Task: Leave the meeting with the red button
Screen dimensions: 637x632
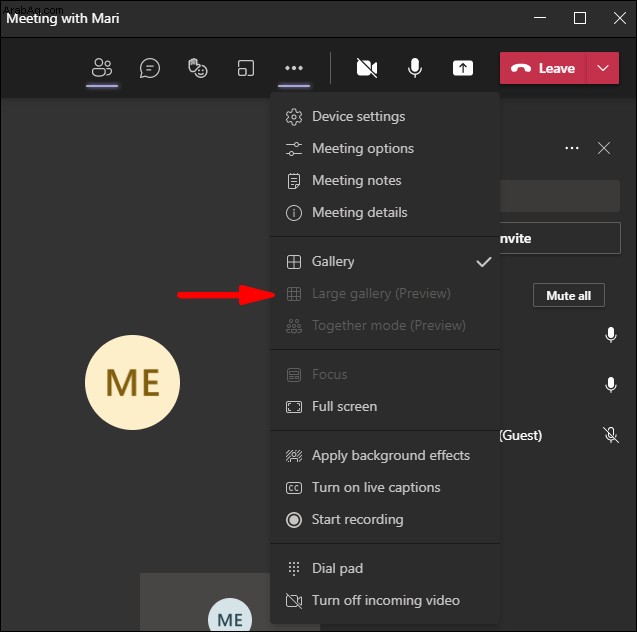Action: coord(543,68)
